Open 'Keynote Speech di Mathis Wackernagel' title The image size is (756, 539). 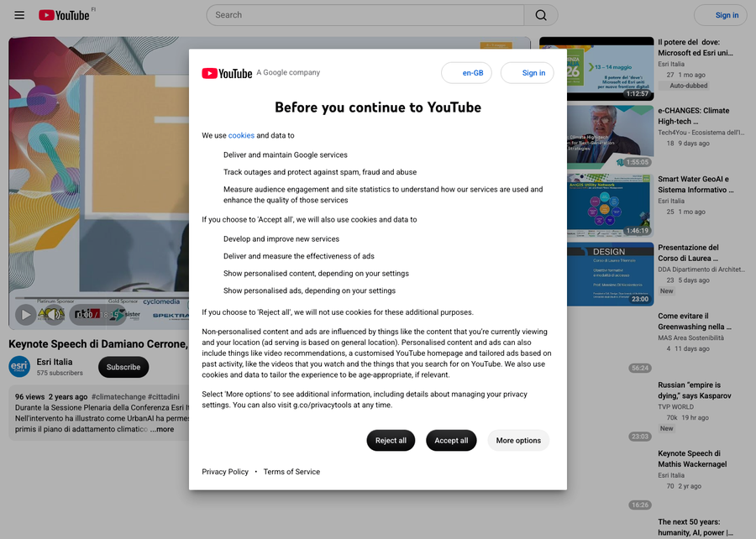692,458
